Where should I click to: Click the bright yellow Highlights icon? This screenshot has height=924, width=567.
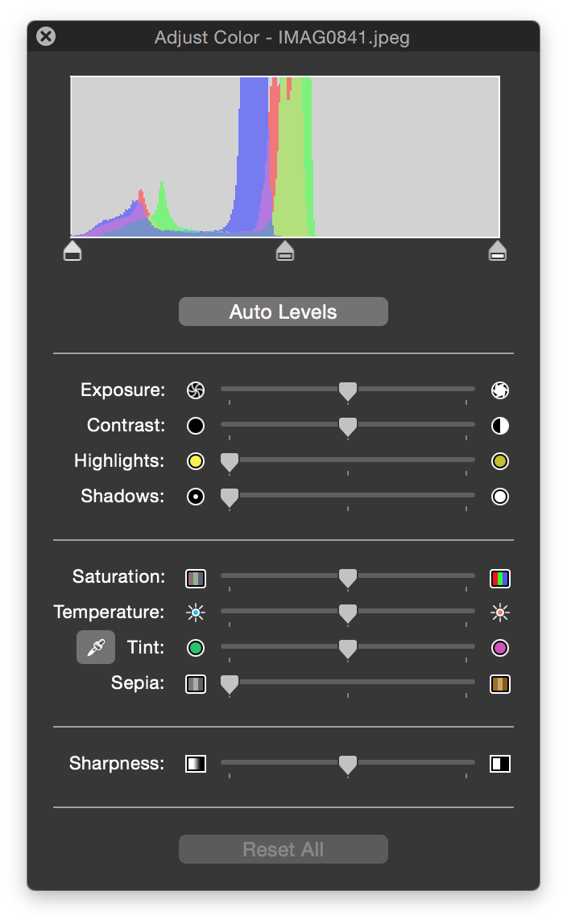pos(195,460)
